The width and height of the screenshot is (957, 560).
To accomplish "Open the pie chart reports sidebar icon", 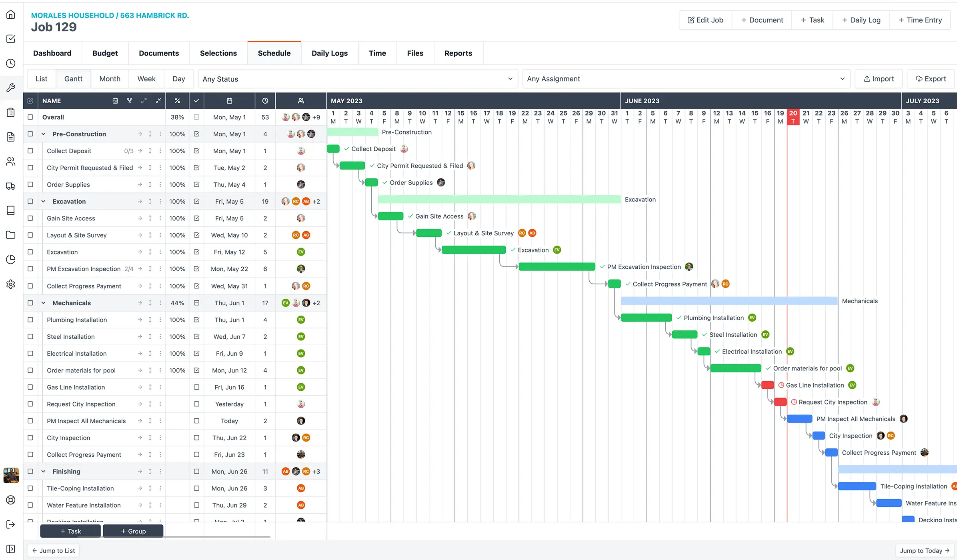I will [11, 260].
